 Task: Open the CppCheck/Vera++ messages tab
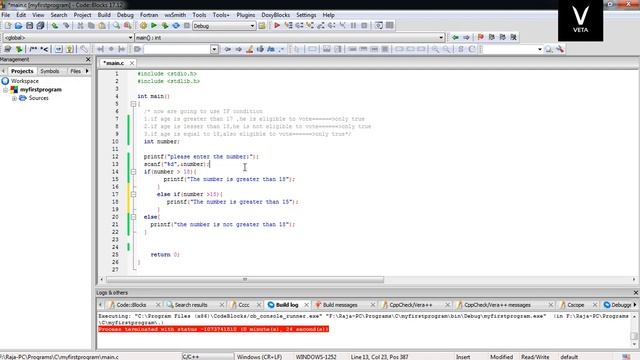click(x=497, y=305)
